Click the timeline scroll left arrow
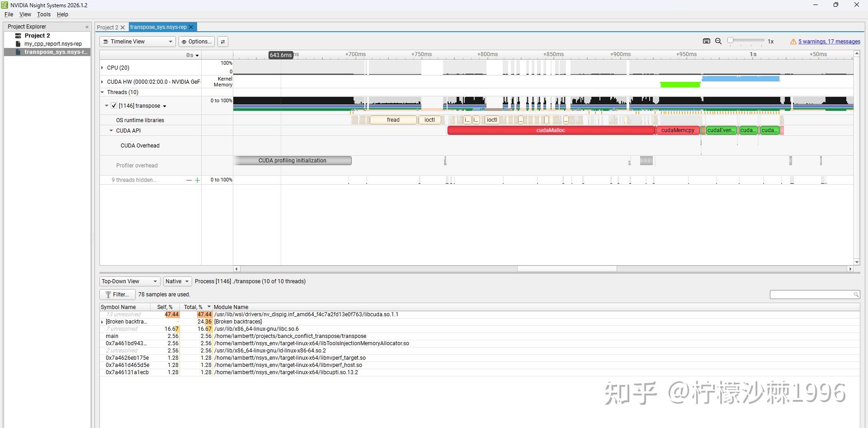868x428 pixels. tap(236, 269)
